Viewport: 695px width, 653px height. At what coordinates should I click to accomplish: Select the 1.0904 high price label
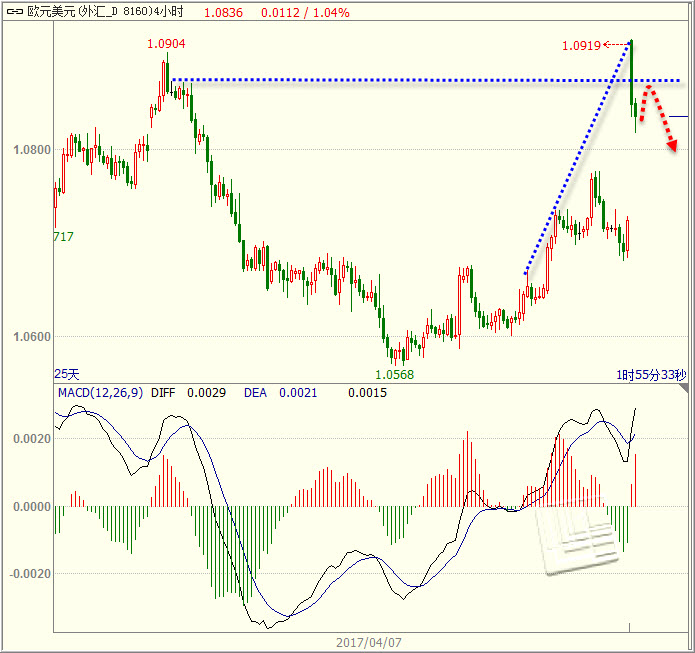click(x=166, y=44)
